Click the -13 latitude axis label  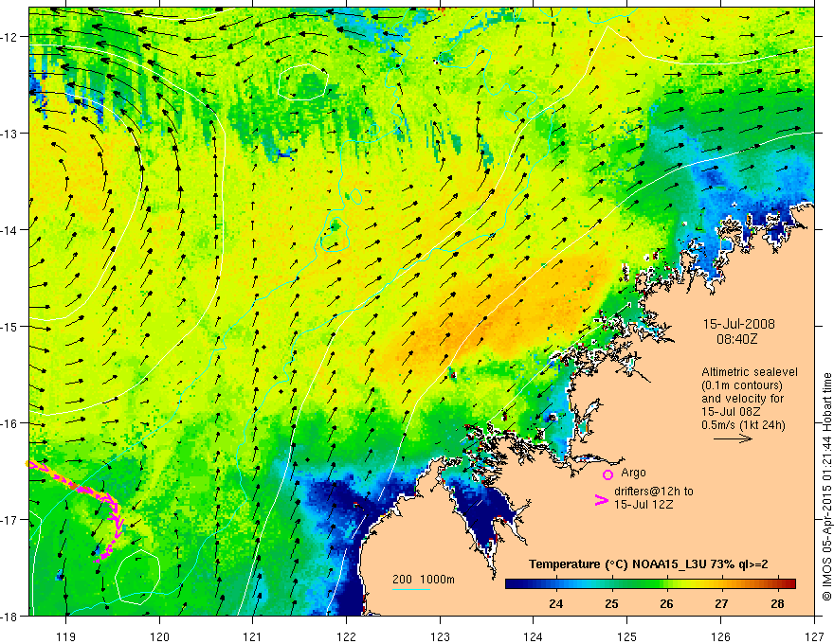(10, 134)
